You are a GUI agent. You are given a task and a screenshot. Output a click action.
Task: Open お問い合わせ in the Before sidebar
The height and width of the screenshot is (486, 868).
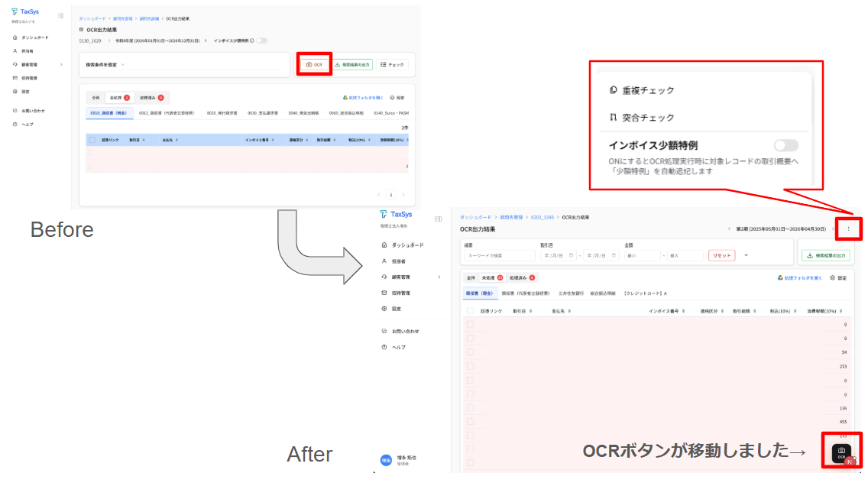[x=29, y=111]
